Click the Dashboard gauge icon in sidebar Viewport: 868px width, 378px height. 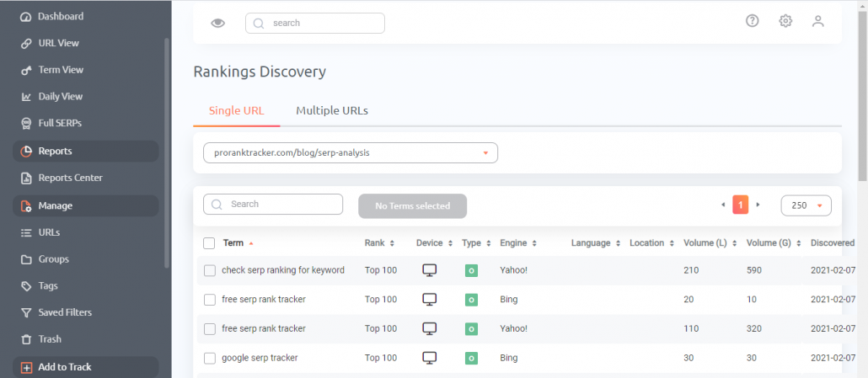(x=25, y=17)
